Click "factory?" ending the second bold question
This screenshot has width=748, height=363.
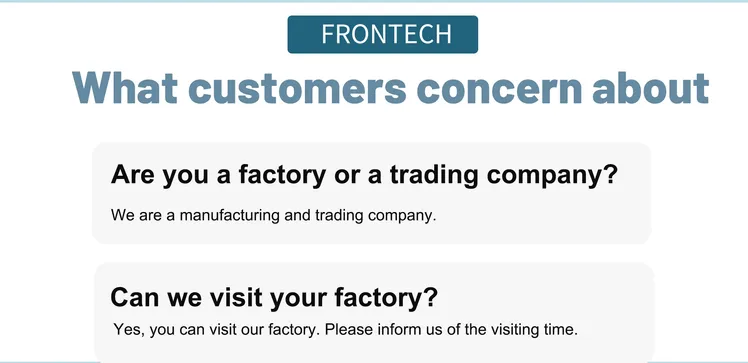coord(385,297)
